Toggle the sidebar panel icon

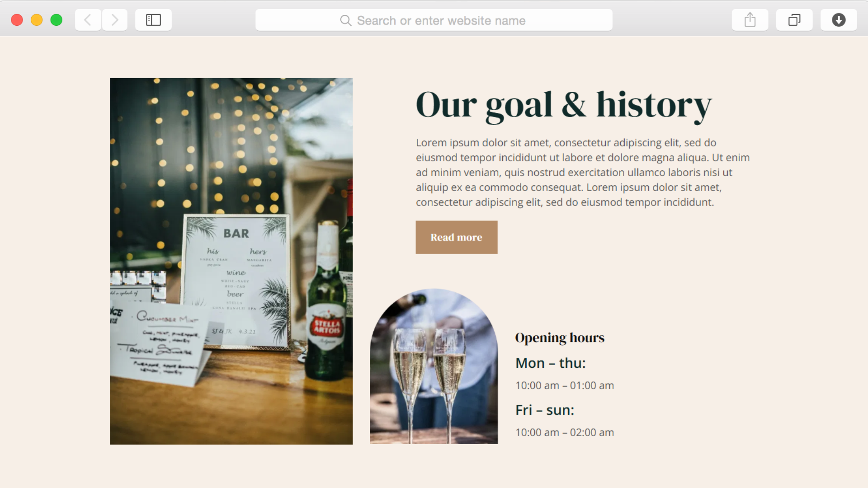[153, 20]
